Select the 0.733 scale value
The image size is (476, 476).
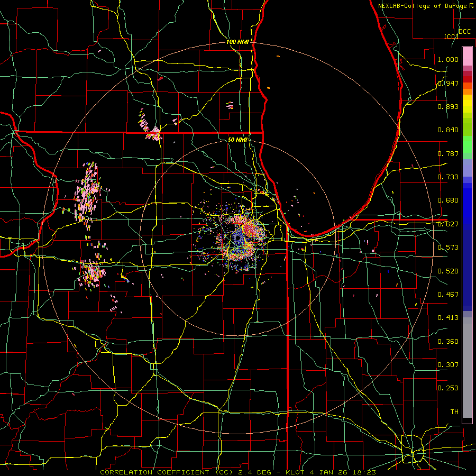coord(448,177)
